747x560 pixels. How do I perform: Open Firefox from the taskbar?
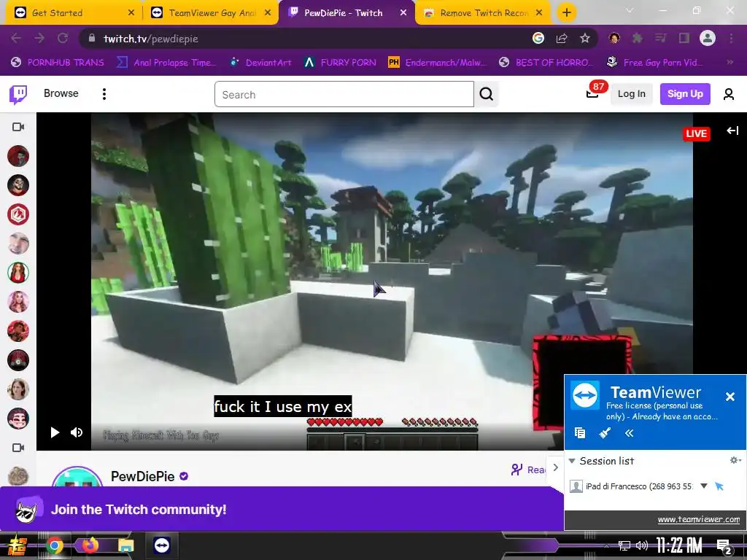coord(90,545)
